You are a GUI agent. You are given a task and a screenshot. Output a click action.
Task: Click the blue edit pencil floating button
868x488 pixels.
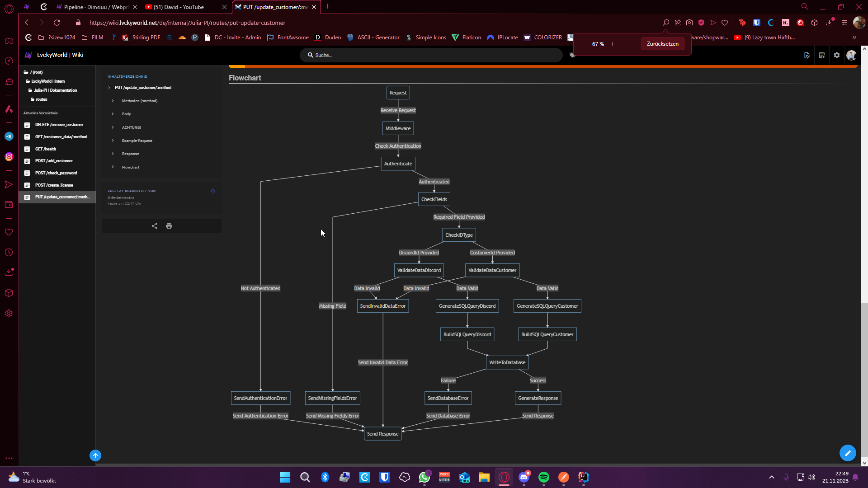tap(848, 453)
